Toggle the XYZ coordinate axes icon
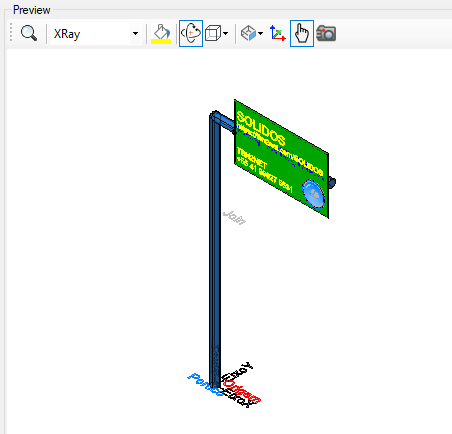This screenshot has width=452, height=434. point(277,33)
